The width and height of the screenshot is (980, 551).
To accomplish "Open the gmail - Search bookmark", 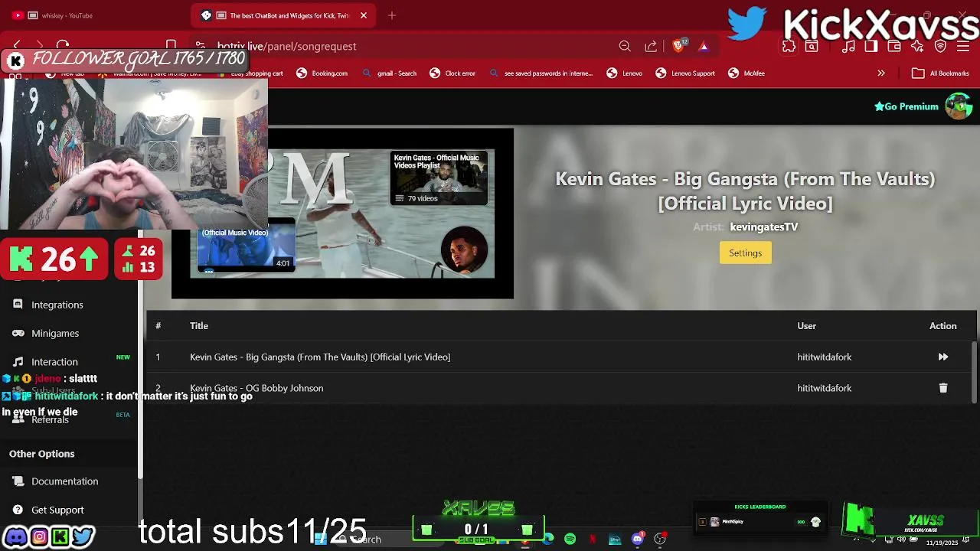I will 389,73.
